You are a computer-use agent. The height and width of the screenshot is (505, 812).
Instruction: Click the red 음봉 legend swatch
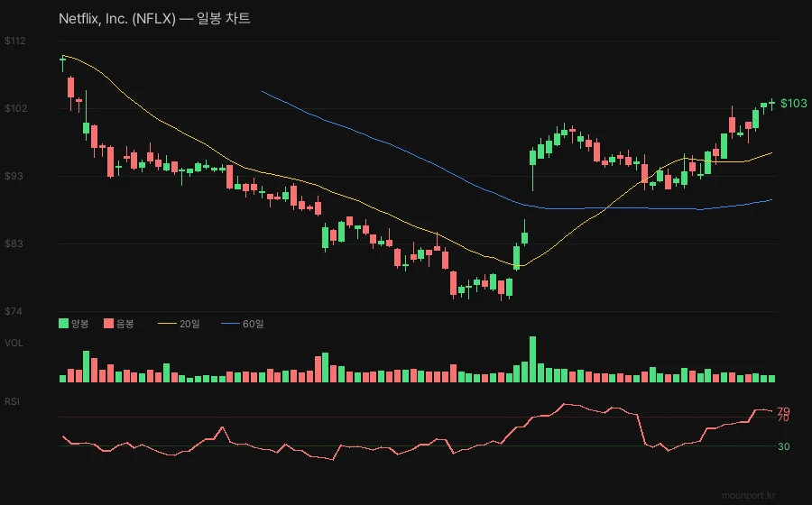tap(109, 323)
